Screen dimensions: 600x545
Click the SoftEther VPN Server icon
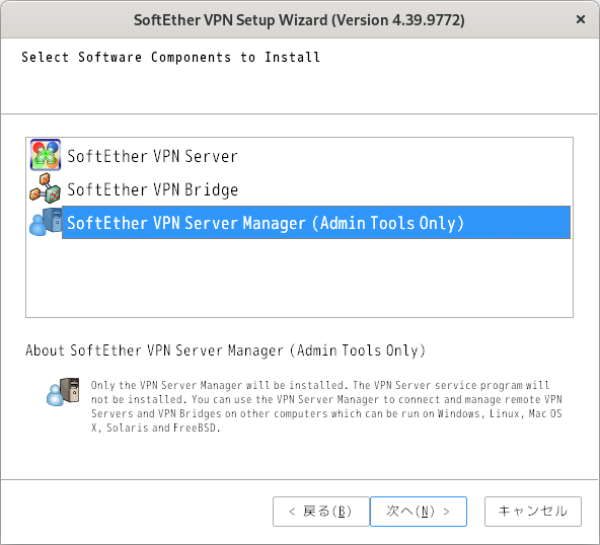coord(46,155)
